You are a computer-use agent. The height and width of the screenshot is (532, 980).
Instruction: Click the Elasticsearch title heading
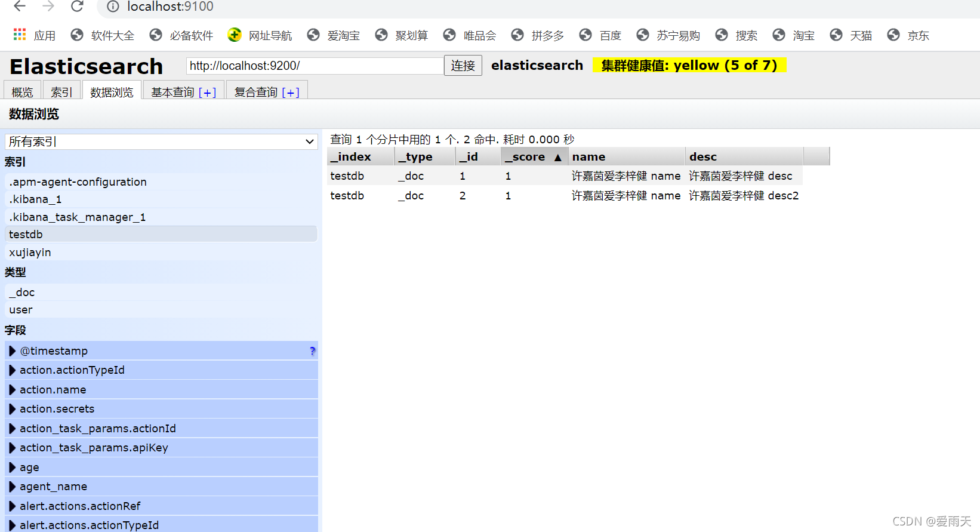tap(87, 66)
